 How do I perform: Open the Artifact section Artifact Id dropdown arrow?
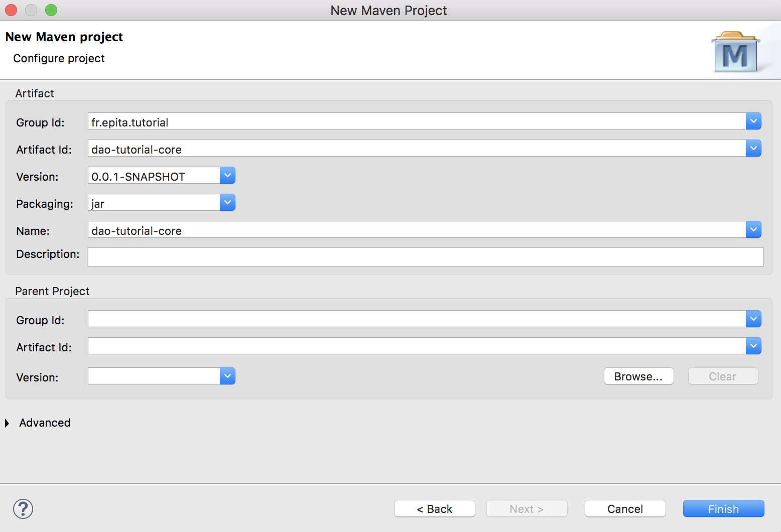[753, 148]
